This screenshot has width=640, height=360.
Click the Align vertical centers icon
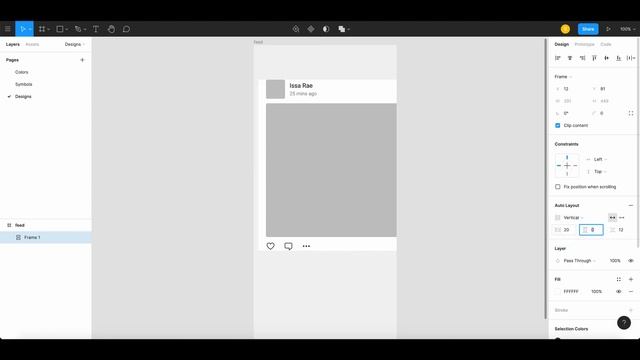coord(607,58)
